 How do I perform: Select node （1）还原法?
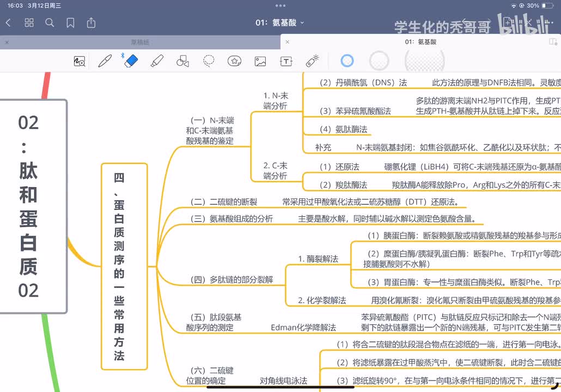pos(339,167)
